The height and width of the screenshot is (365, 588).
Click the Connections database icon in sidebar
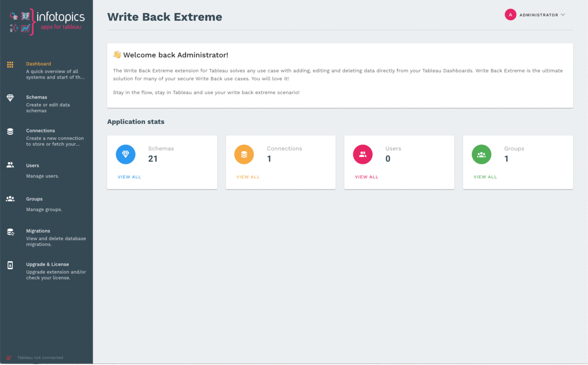(x=10, y=131)
